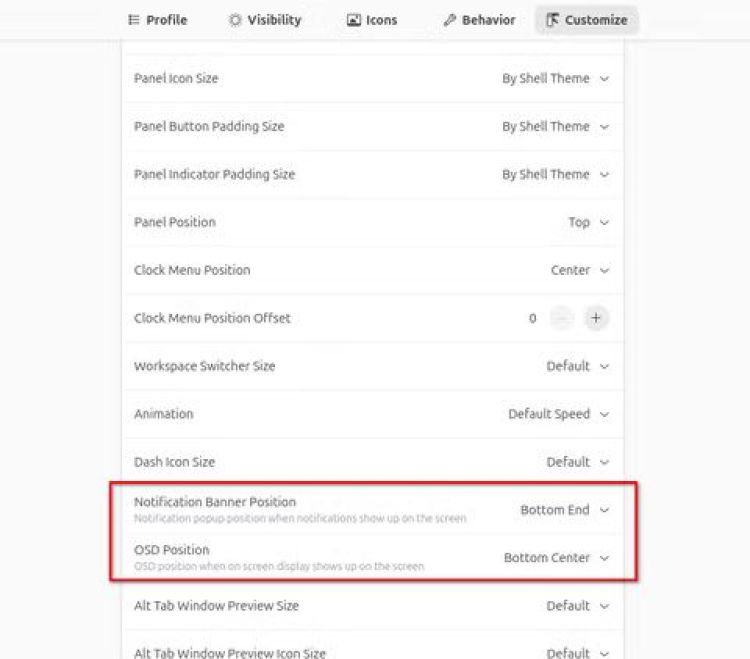The image size is (750, 659).
Task: Open Notification Banner Position Bottom End dropdown
Action: 564,510
